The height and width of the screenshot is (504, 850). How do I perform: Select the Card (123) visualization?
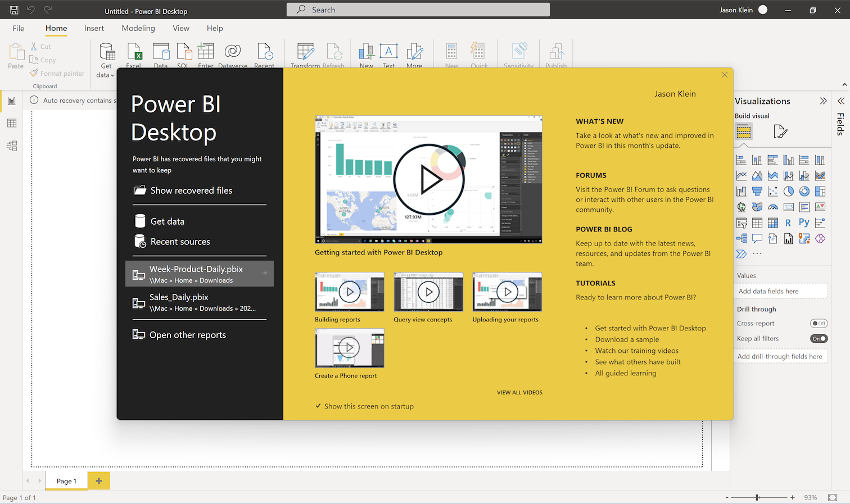click(x=789, y=207)
